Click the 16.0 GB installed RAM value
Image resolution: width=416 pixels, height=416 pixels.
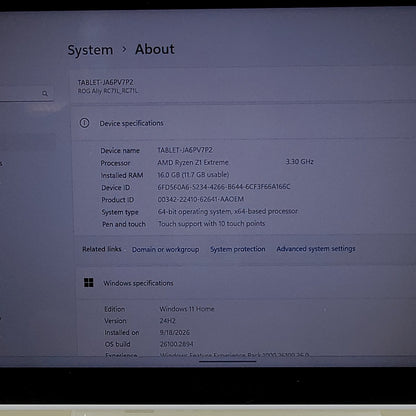coord(193,175)
